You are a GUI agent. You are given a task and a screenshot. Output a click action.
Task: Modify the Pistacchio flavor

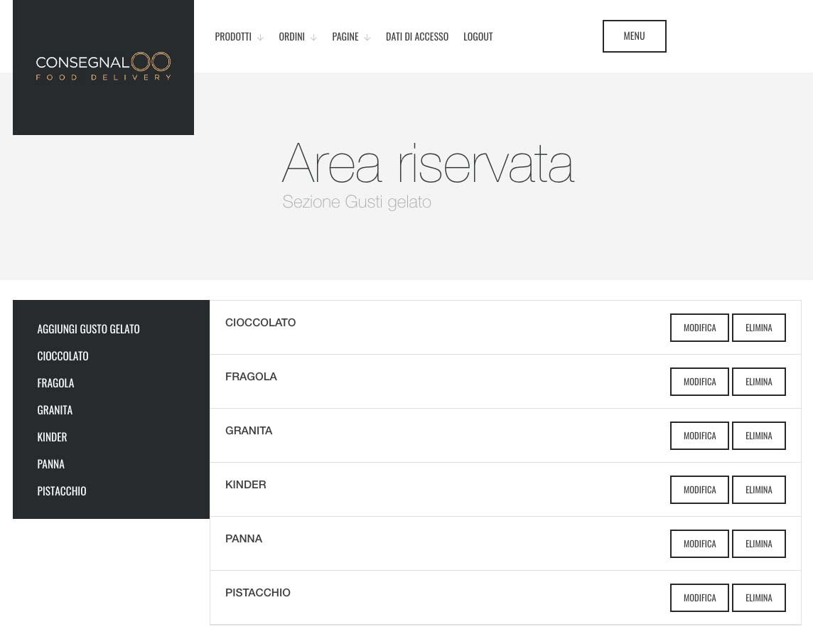pyautogui.click(x=699, y=597)
